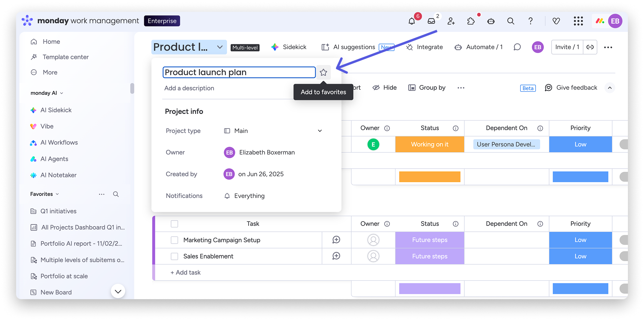
Task: Open the apps puzzle piece icon
Action: [471, 21]
